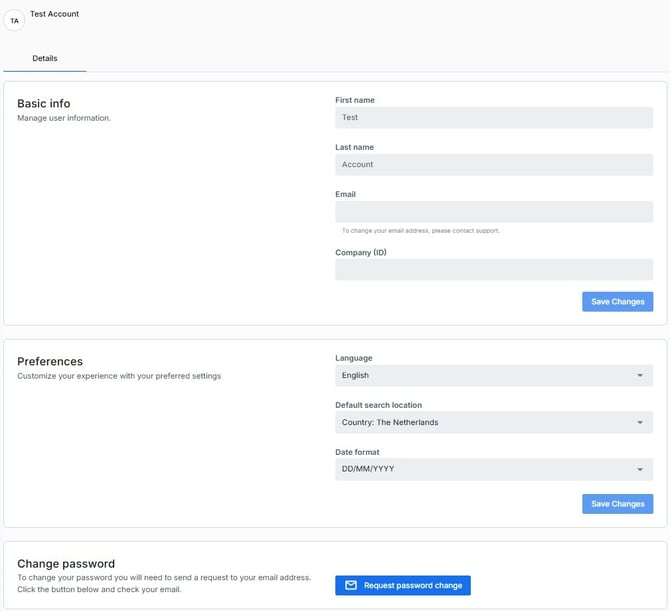Click the Language label
The image size is (670, 612).
pyautogui.click(x=354, y=358)
